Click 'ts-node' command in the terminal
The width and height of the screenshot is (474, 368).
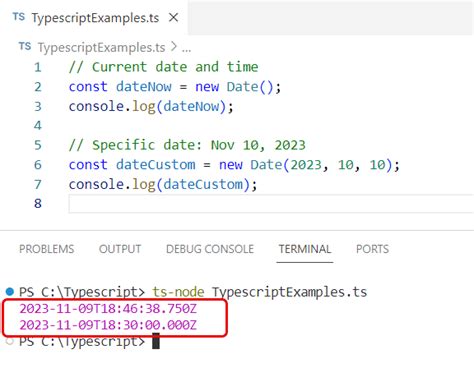178,292
